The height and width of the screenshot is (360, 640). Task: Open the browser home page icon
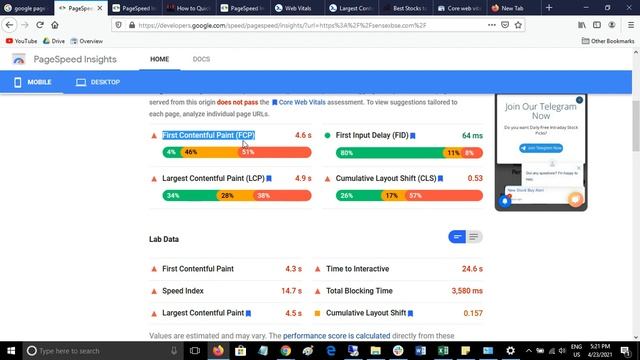tap(55, 25)
